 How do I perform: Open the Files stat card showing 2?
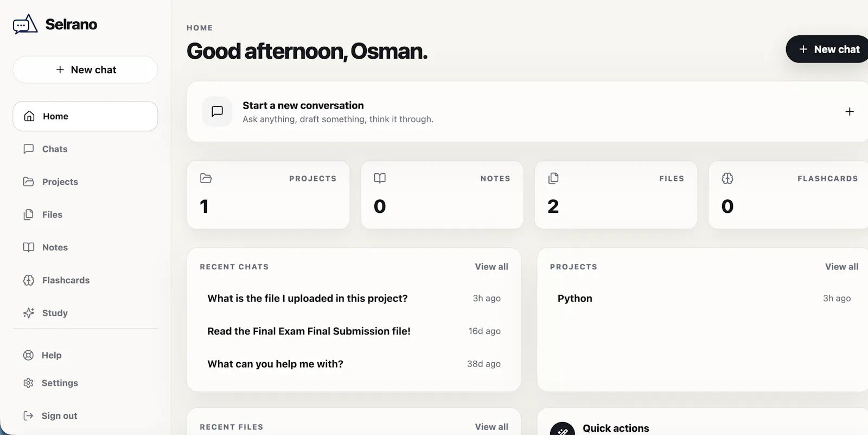[x=616, y=194]
